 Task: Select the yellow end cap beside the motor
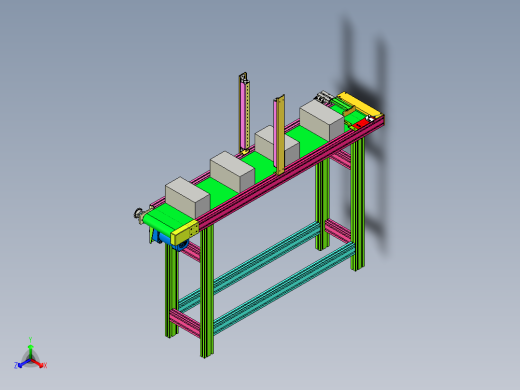coord(185,232)
